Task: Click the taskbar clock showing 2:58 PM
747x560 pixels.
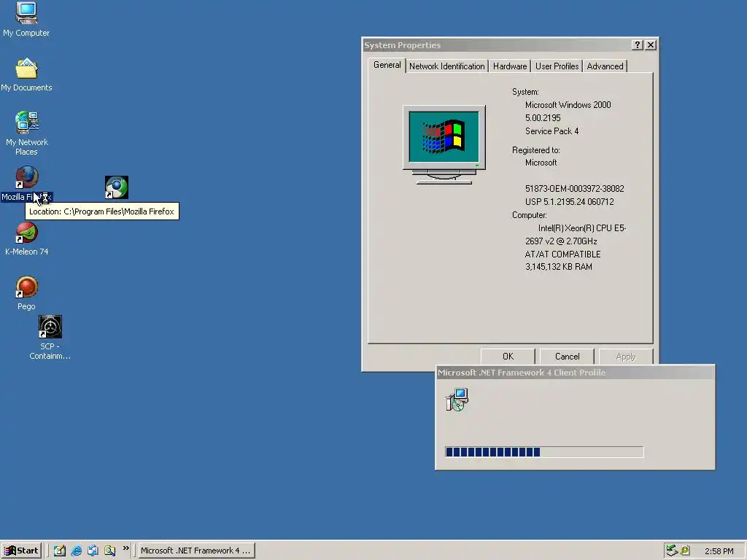Action: pyautogui.click(x=719, y=551)
